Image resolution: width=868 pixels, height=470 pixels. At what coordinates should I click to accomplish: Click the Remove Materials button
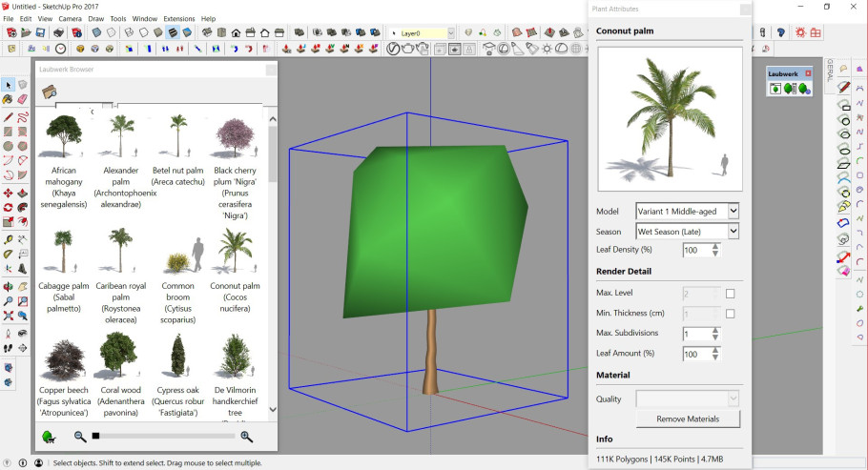tap(688, 419)
